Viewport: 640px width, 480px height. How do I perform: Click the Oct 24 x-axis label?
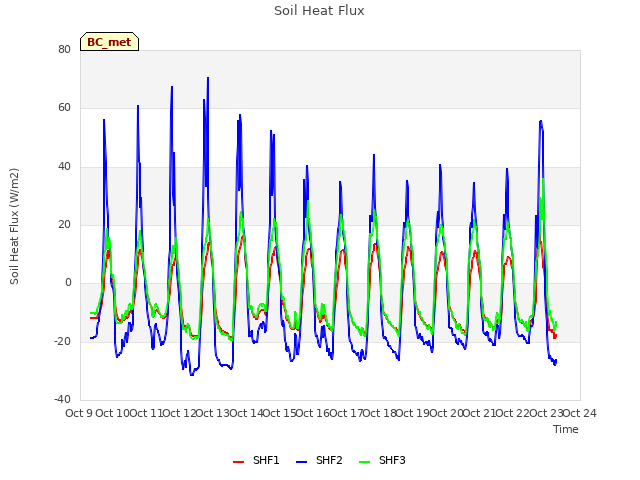click(580, 413)
